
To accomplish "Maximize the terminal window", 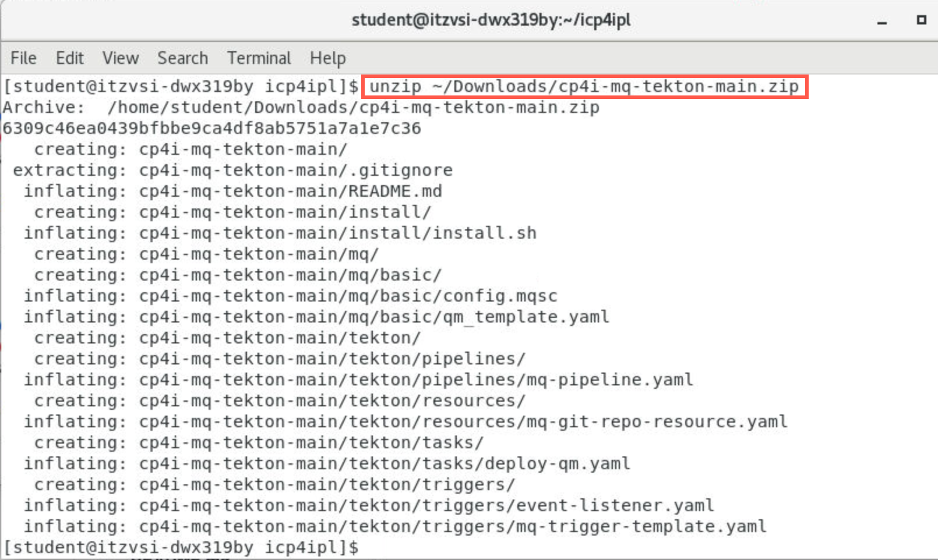I will point(921,20).
